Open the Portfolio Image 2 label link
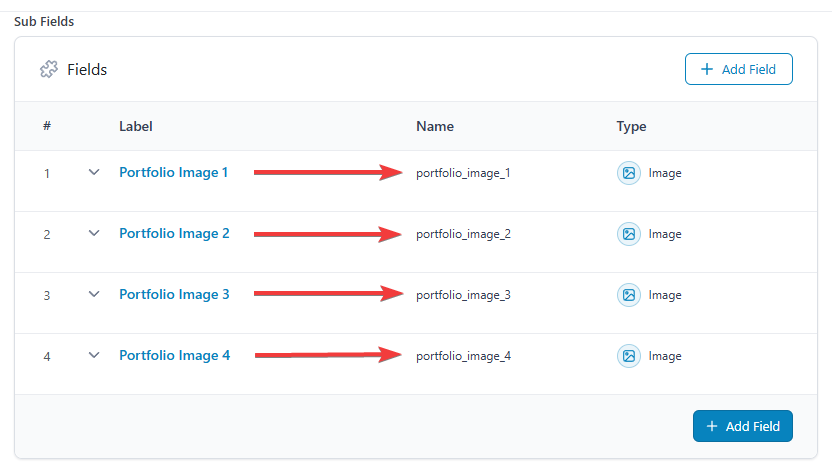Screen dimensions: 832x471 (x=174, y=233)
